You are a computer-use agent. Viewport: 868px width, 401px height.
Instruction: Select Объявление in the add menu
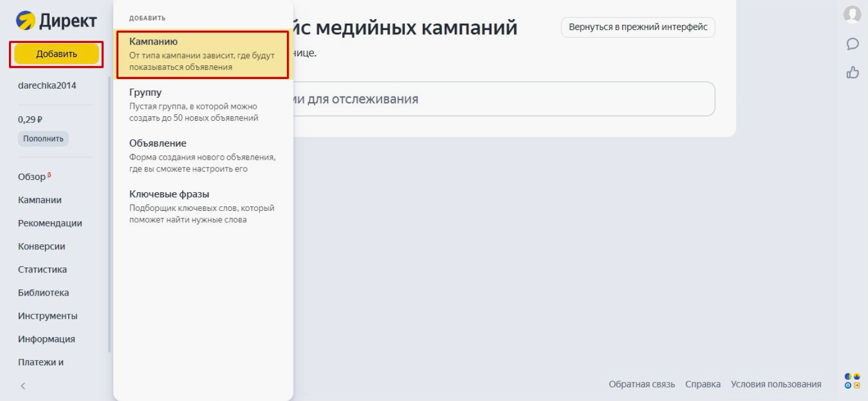coord(202,156)
